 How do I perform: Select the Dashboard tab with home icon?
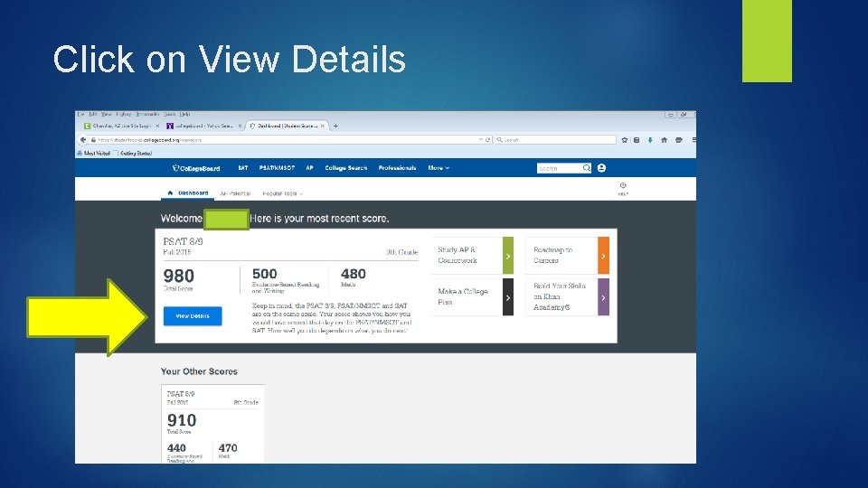[x=188, y=193]
